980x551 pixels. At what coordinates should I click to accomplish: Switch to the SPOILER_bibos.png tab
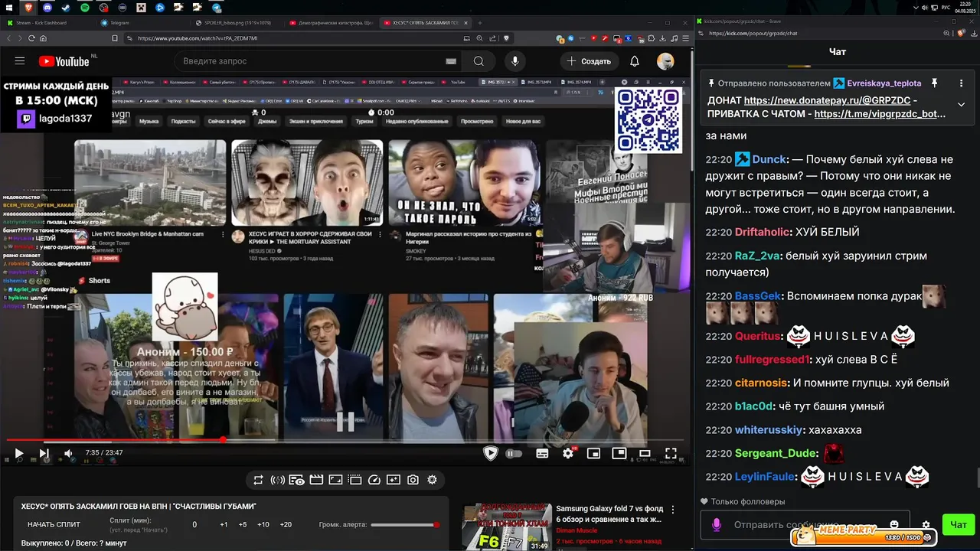236,23
